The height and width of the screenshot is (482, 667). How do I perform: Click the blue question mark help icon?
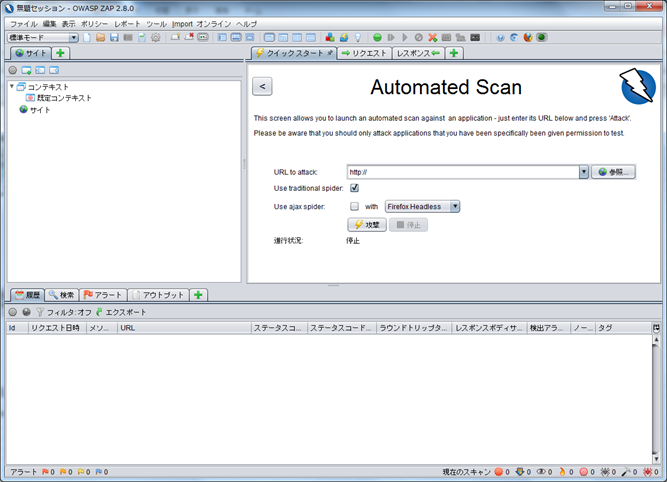(x=500, y=37)
